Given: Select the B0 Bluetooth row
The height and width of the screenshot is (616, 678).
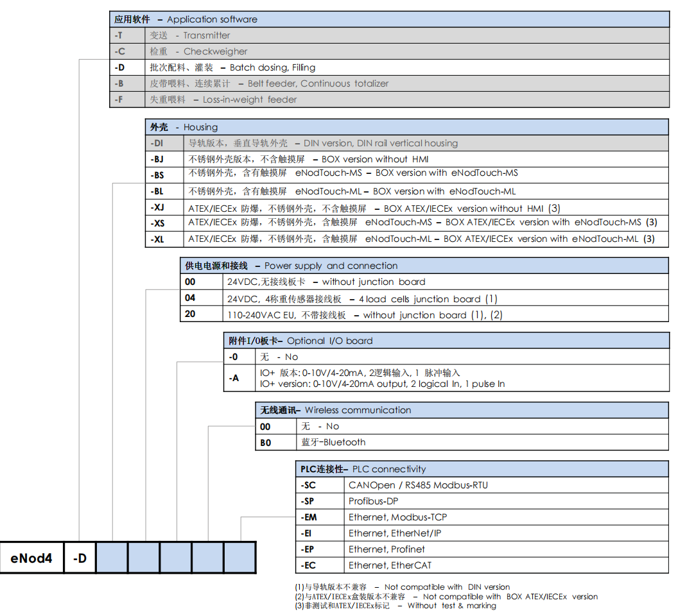Looking at the screenshot, I should coord(462,442).
